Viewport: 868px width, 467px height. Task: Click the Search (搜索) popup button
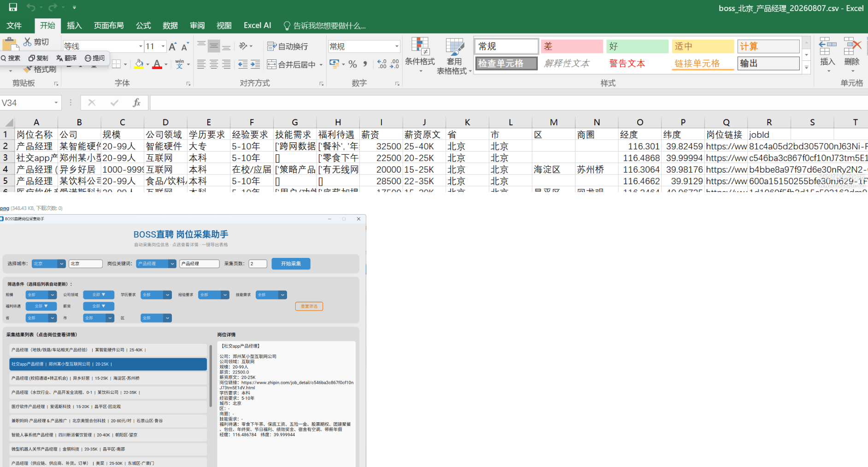(x=11, y=58)
